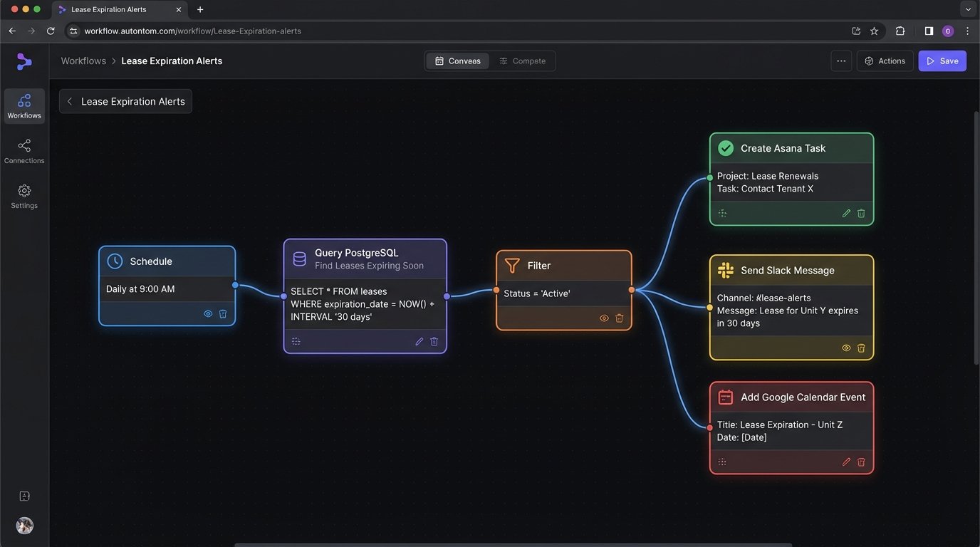Edit the Create Asana Task node
The height and width of the screenshot is (547, 980).
click(x=846, y=213)
